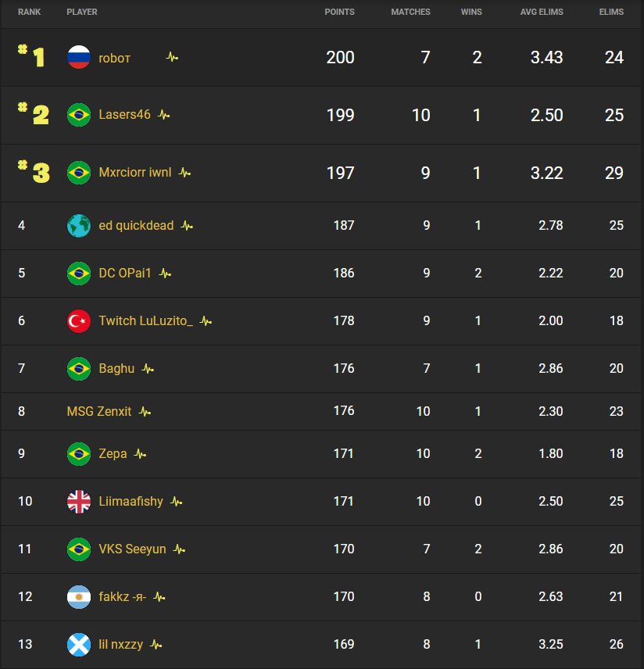The image size is (644, 669).
Task: Click the UK flag avatar for Liimaafishy
Action: (78, 501)
